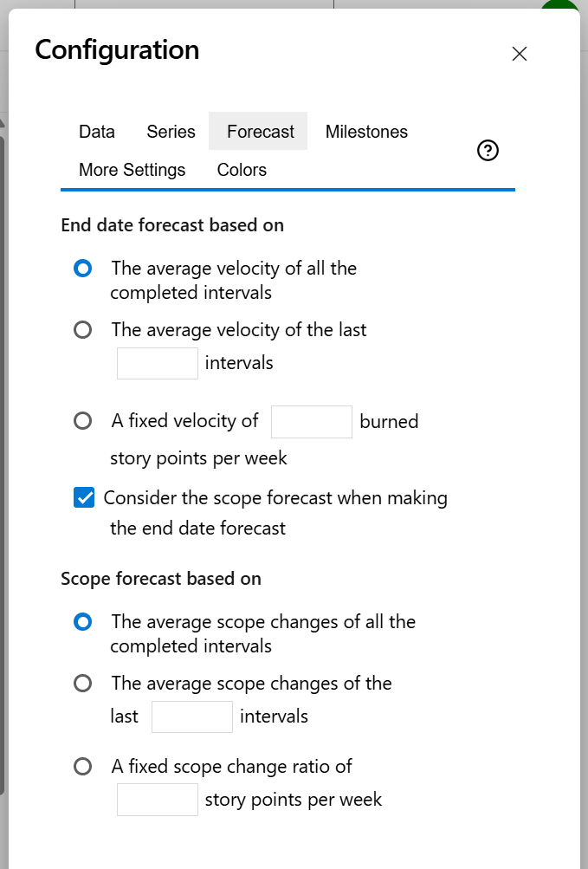588x869 pixels.
Task: Open the More Settings tab
Action: coord(132,169)
